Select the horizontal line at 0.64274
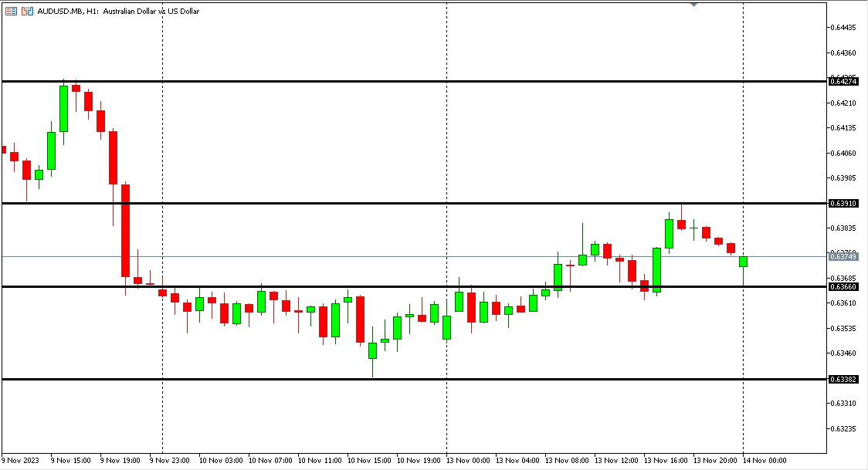The width and height of the screenshot is (868, 470). point(386,81)
